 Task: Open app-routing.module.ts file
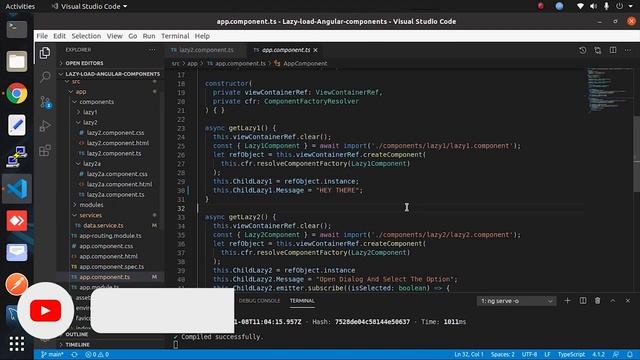pos(110,236)
